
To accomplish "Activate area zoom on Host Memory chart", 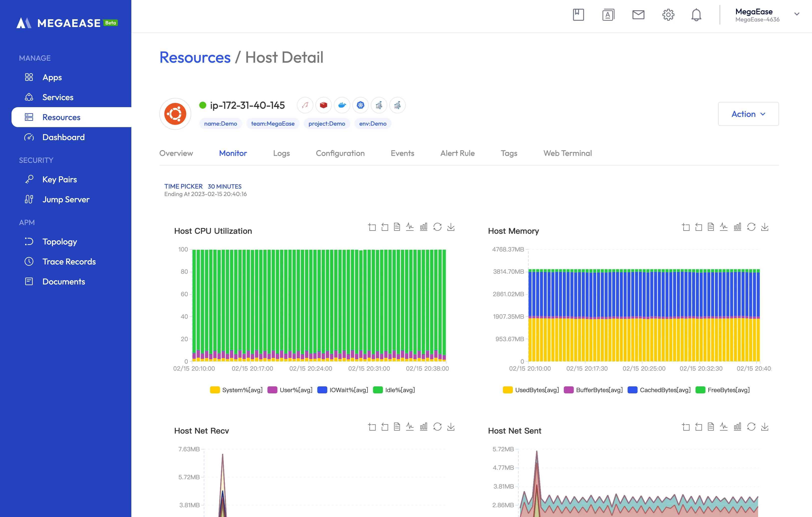I will coord(686,227).
